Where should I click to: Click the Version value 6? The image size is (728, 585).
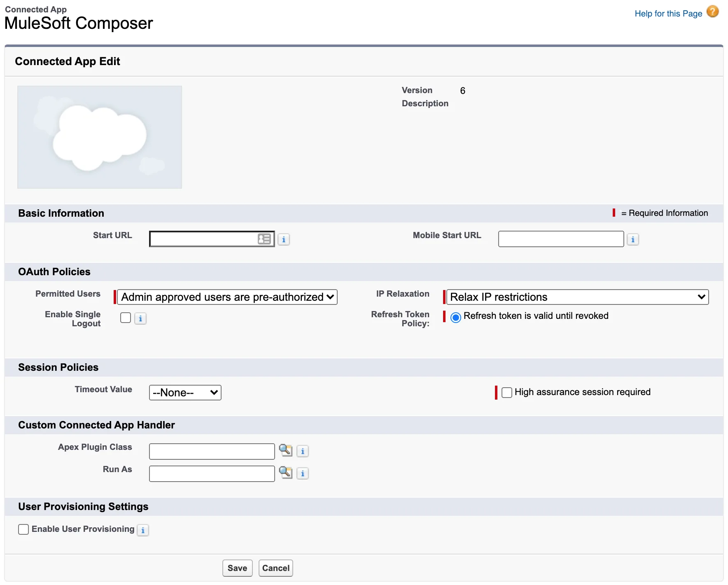coord(463,91)
